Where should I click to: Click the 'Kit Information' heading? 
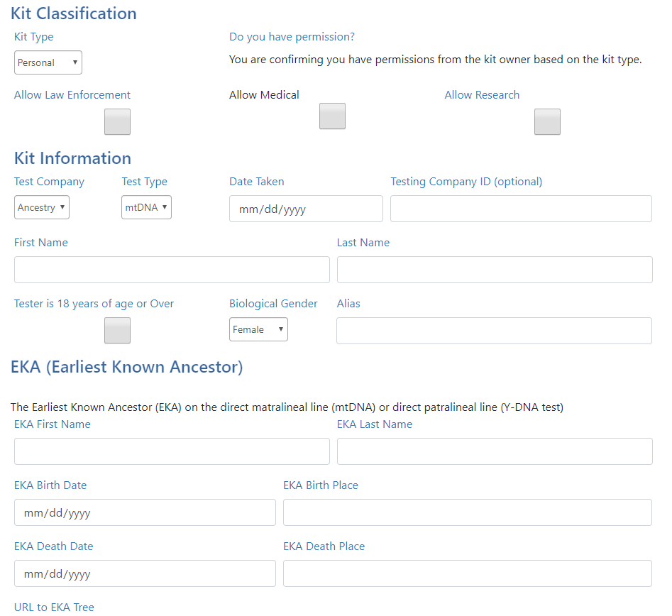[72, 158]
